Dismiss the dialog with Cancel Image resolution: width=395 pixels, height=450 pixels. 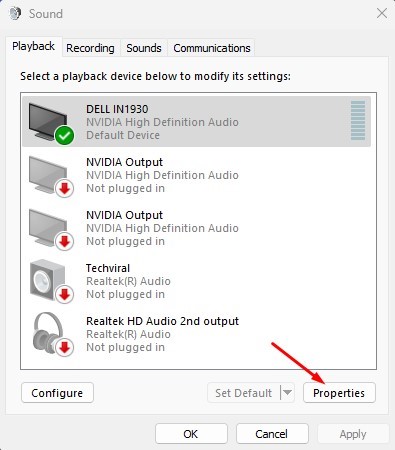pos(272,434)
